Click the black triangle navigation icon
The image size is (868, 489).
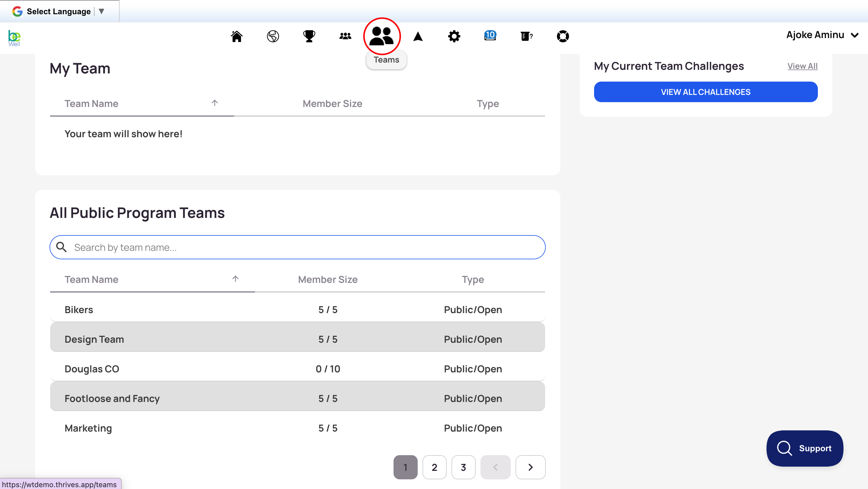click(x=418, y=36)
